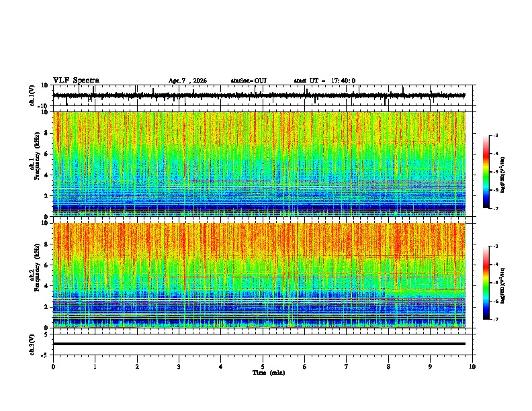Click the "6" kHz tick of ch.2 spectrogram
The image size is (532, 411).
47,265
